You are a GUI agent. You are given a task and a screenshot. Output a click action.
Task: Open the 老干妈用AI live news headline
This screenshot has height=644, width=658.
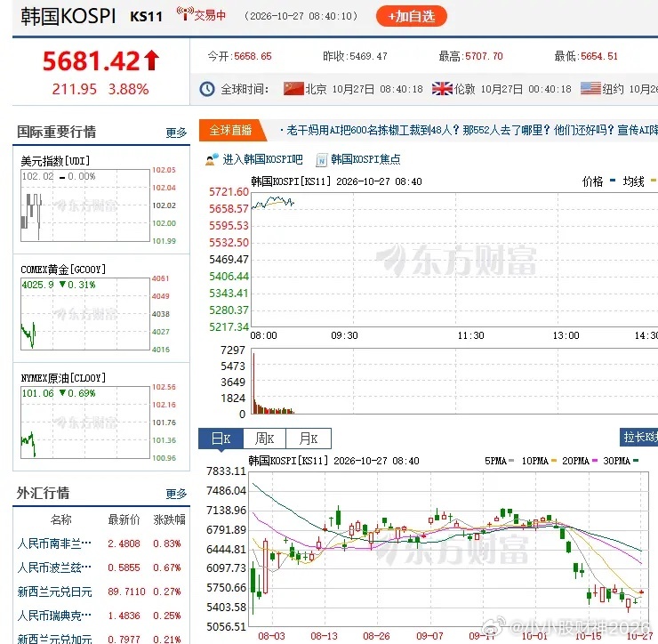click(471, 130)
